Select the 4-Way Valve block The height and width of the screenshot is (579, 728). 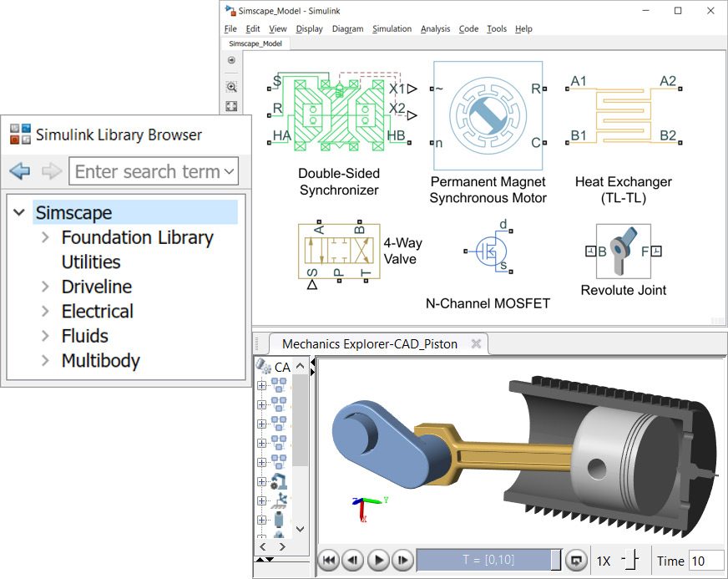339,251
